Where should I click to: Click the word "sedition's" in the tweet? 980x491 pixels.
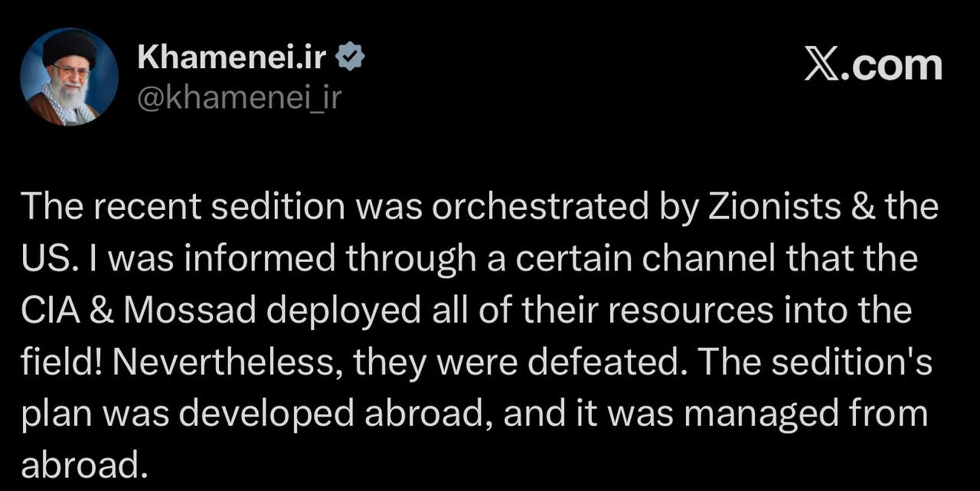[854, 362]
